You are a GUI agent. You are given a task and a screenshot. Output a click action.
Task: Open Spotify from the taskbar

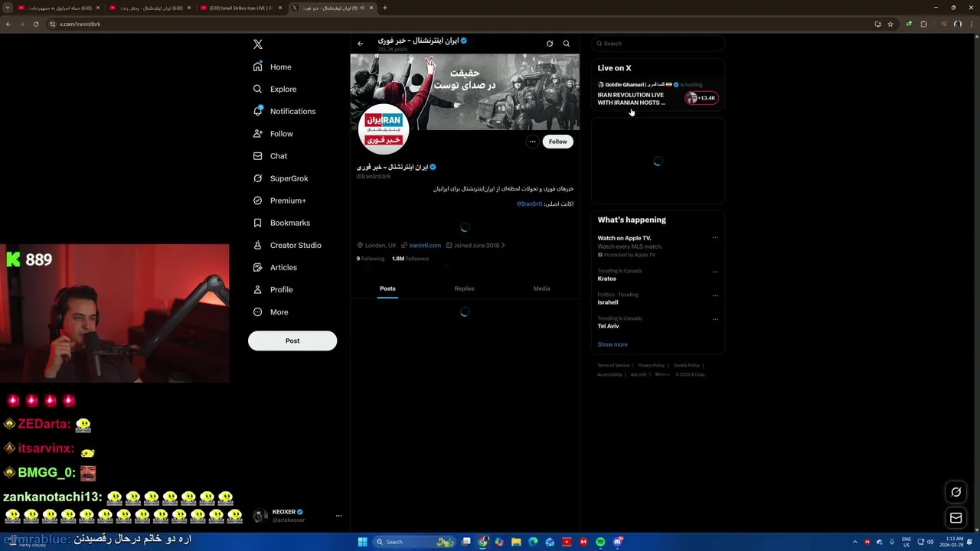(600, 542)
